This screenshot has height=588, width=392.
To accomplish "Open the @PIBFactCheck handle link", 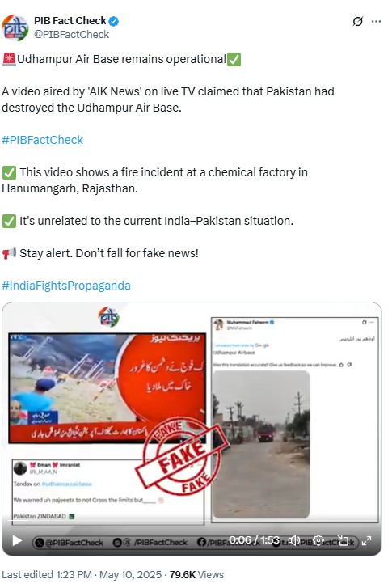I will pos(71,35).
